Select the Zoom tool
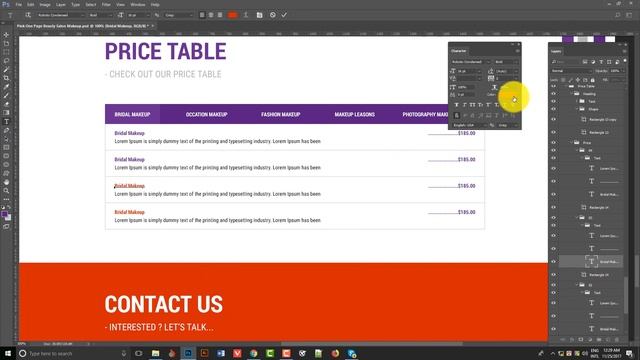Screen dimensions: 640x360 pyautogui.click(x=6, y=191)
